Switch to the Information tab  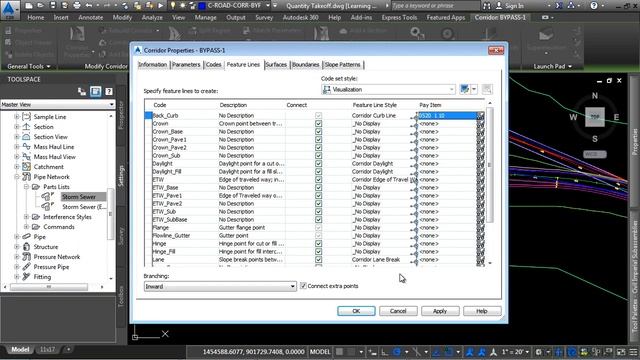tap(153, 64)
